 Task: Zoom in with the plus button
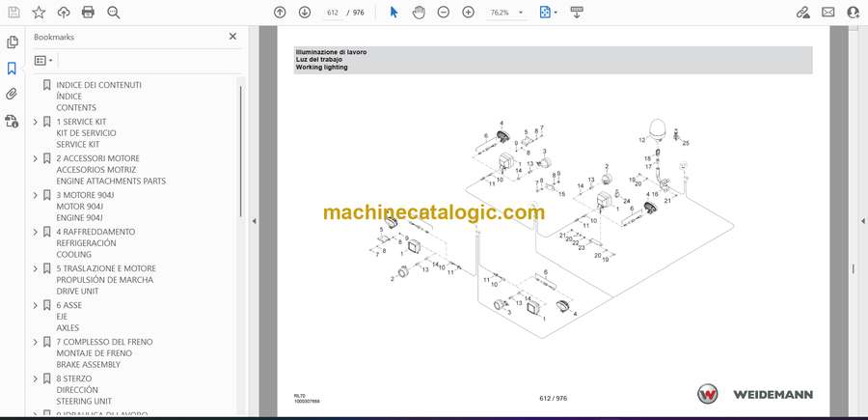click(469, 13)
